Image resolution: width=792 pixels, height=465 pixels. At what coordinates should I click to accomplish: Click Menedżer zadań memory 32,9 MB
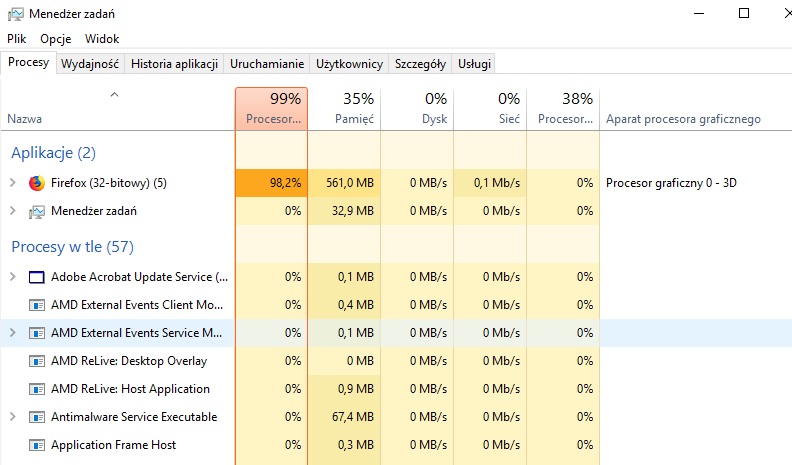344,211
